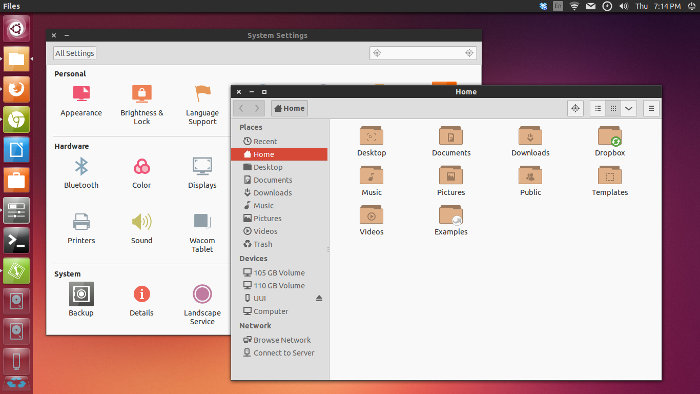Open Displays settings
Screen dimensions: 700x394
coord(202,173)
